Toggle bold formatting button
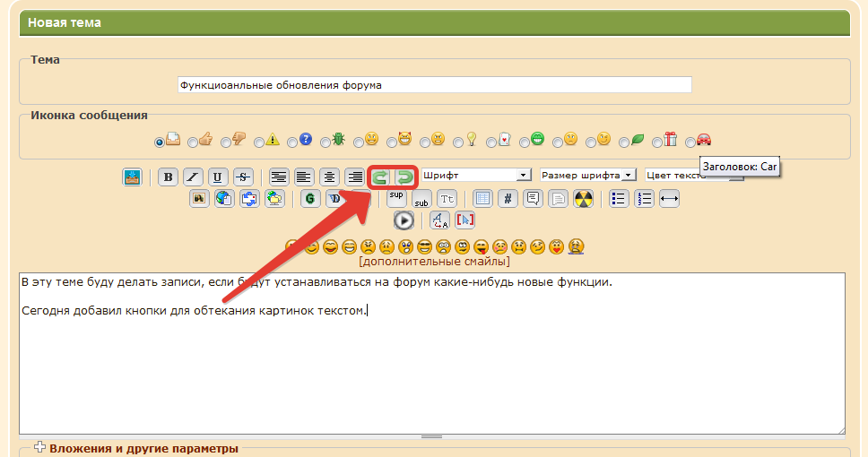868x457 pixels. pyautogui.click(x=168, y=177)
